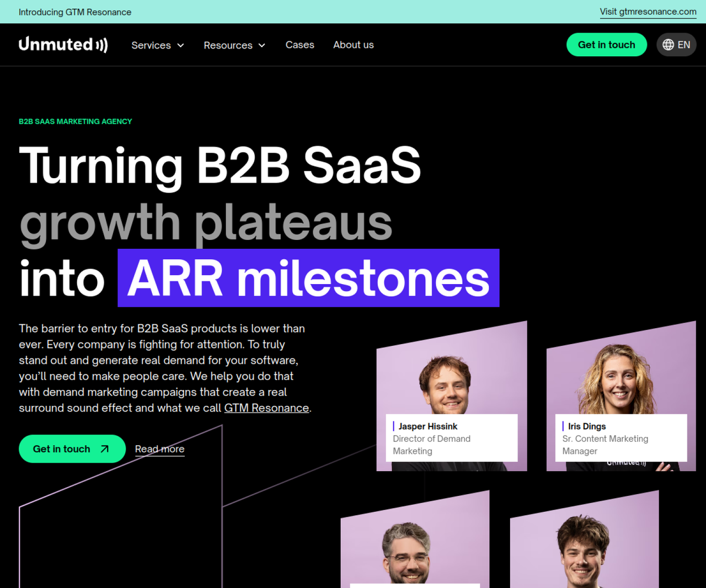Click the Director of Demand Marketing title
Image resolution: width=706 pixels, height=588 pixels.
point(432,445)
